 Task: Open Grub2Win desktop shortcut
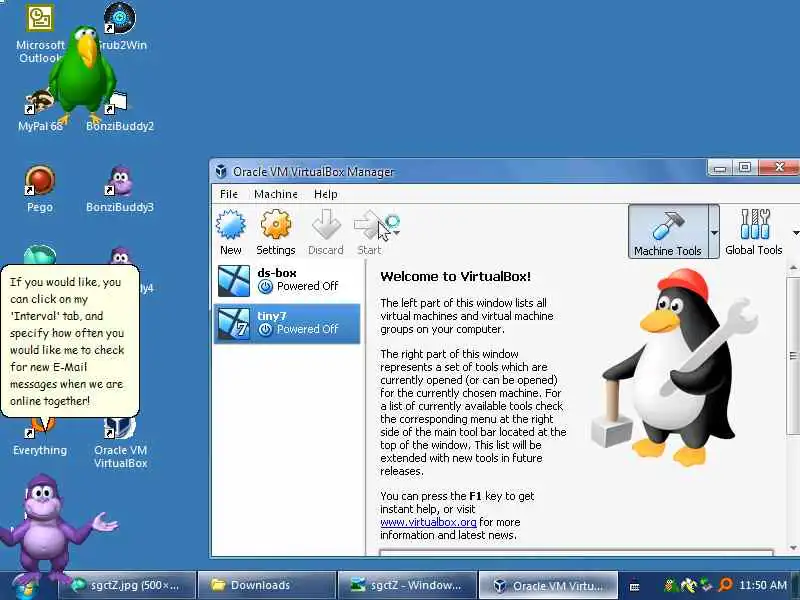[120, 27]
